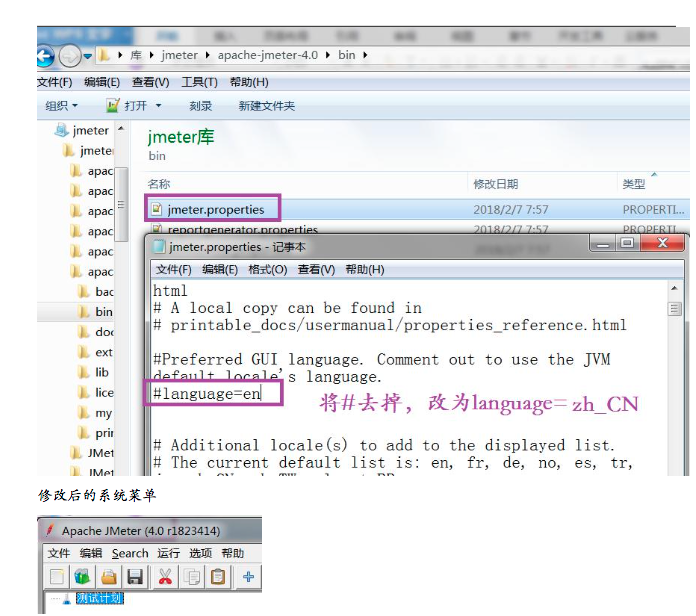
Task: Click the #language=en line in Notepad
Action: [207, 394]
